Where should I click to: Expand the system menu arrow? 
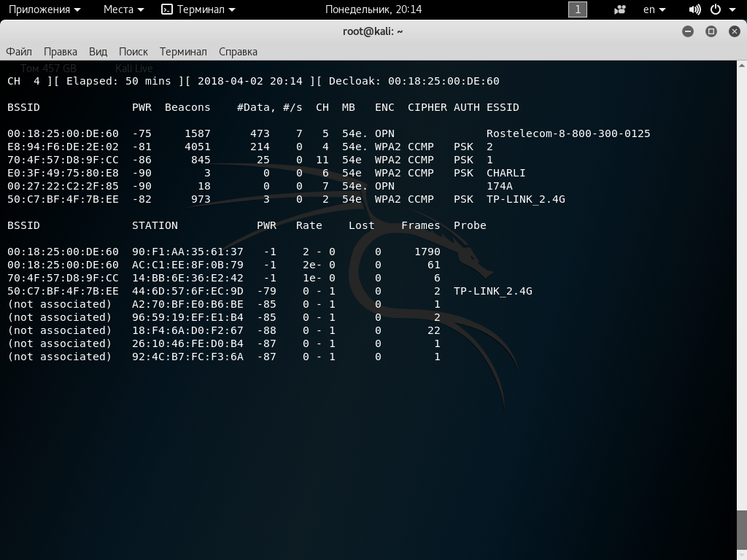click(x=732, y=9)
